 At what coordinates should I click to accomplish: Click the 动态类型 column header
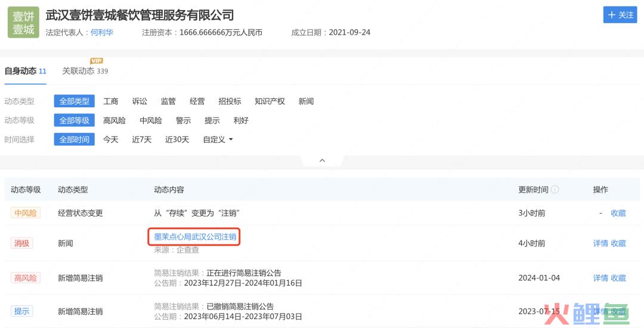coord(73,190)
